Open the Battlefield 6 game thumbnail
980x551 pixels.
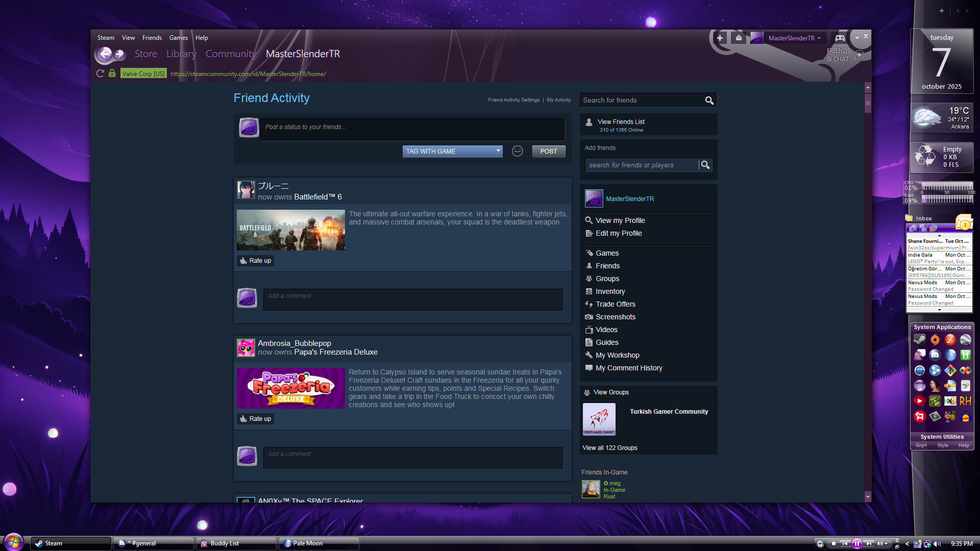pyautogui.click(x=291, y=230)
